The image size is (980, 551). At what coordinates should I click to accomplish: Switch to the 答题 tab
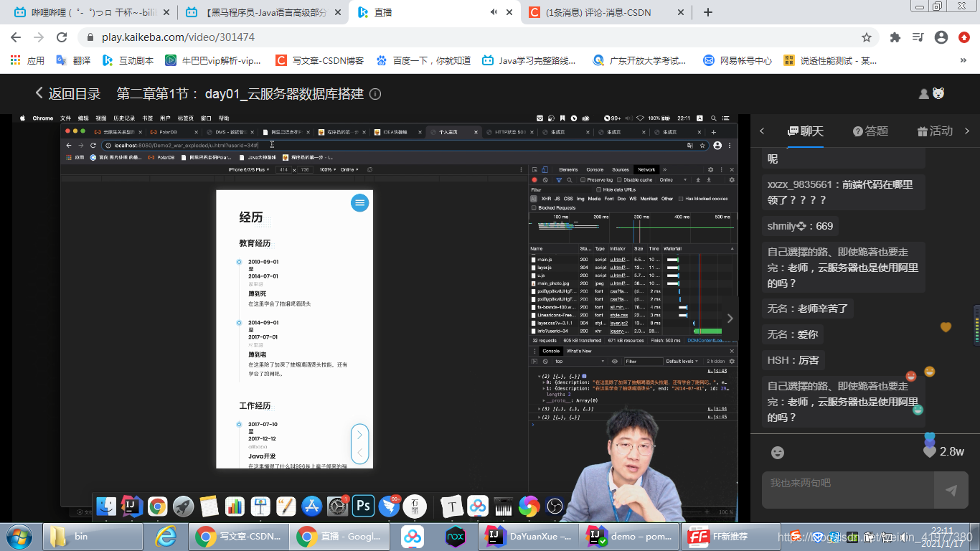(x=870, y=131)
